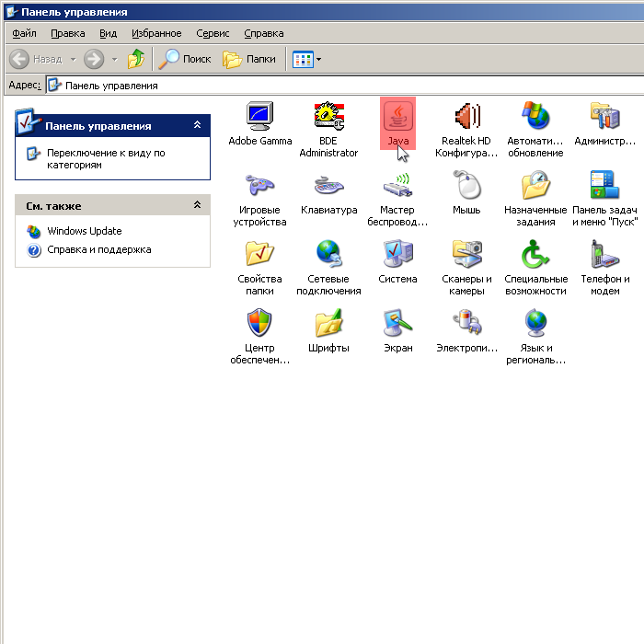This screenshot has height=644, width=644.
Task: Open Scheduled tasks (Назначенные задания)
Action: click(535, 199)
